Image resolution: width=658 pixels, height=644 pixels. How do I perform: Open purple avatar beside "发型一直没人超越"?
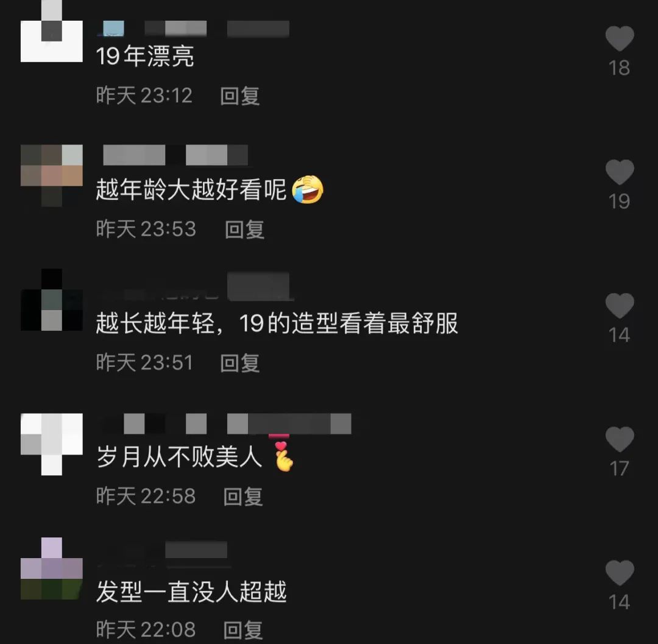pos(52,568)
